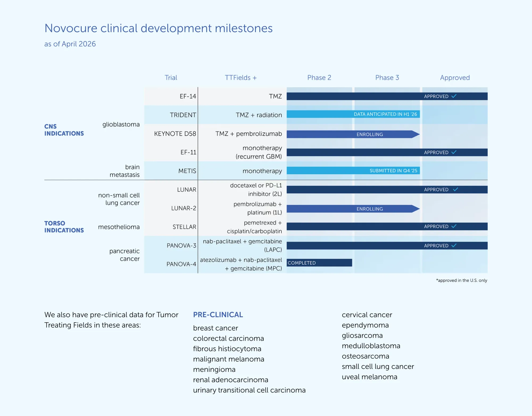Click the checkmark in the EF-11 approved bar

(x=454, y=152)
